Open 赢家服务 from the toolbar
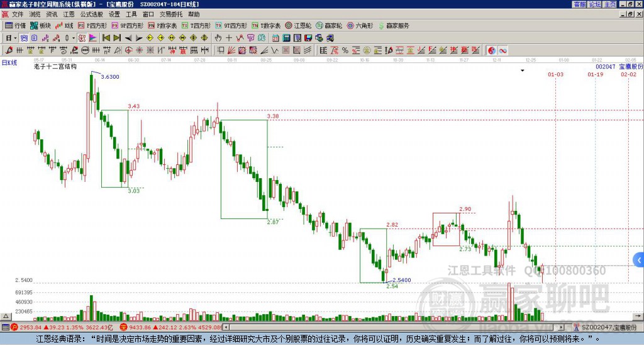This screenshot has width=644, height=345. (x=394, y=25)
